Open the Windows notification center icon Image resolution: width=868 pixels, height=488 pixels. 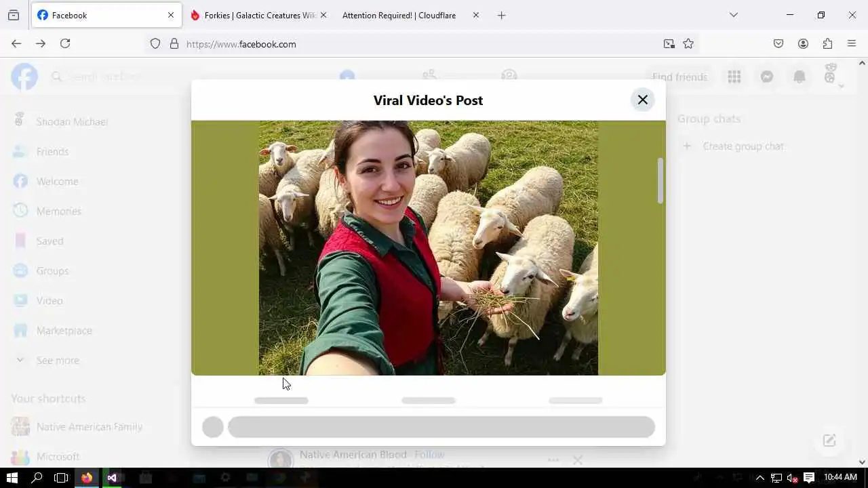pos(808,478)
